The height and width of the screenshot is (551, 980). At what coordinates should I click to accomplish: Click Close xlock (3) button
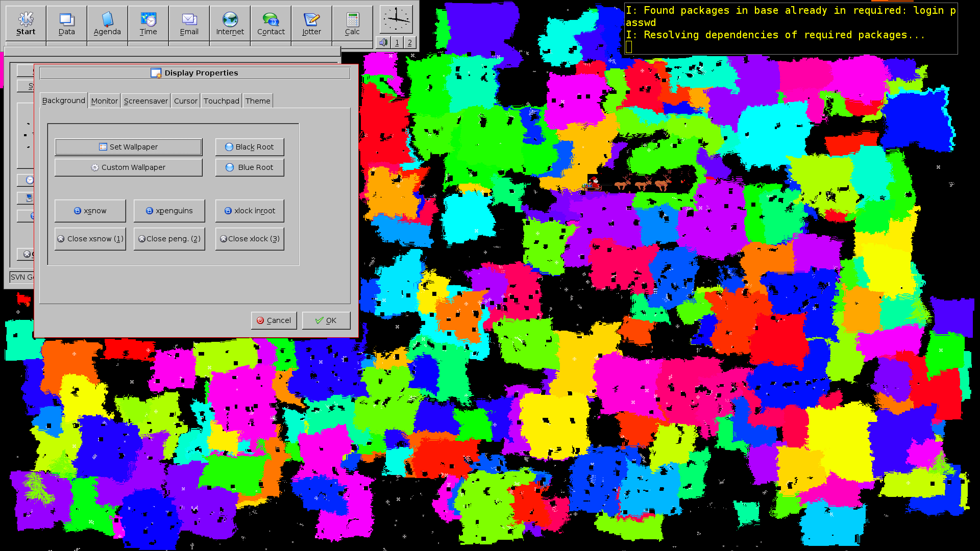click(249, 239)
